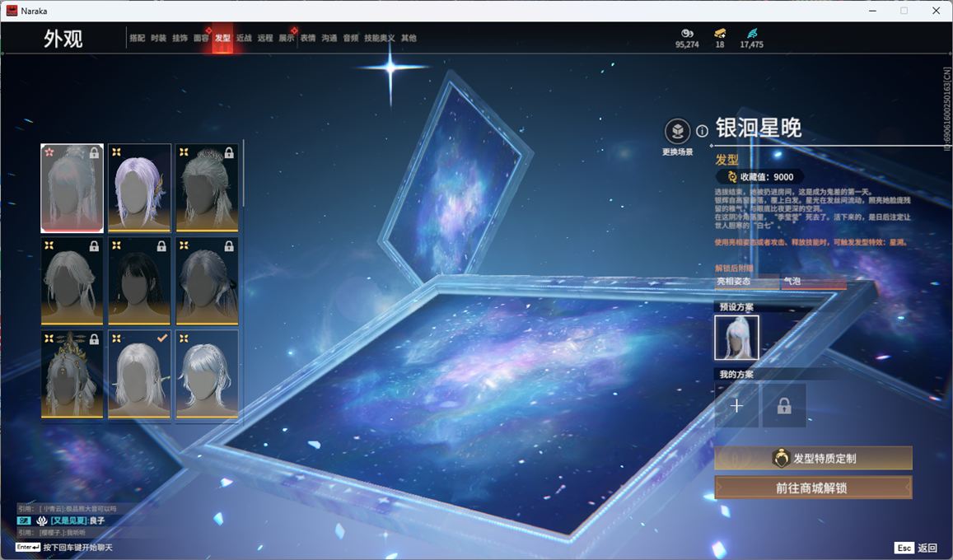953x560 pixels.
Task: Go to the 远程 tab
Action: point(265,38)
